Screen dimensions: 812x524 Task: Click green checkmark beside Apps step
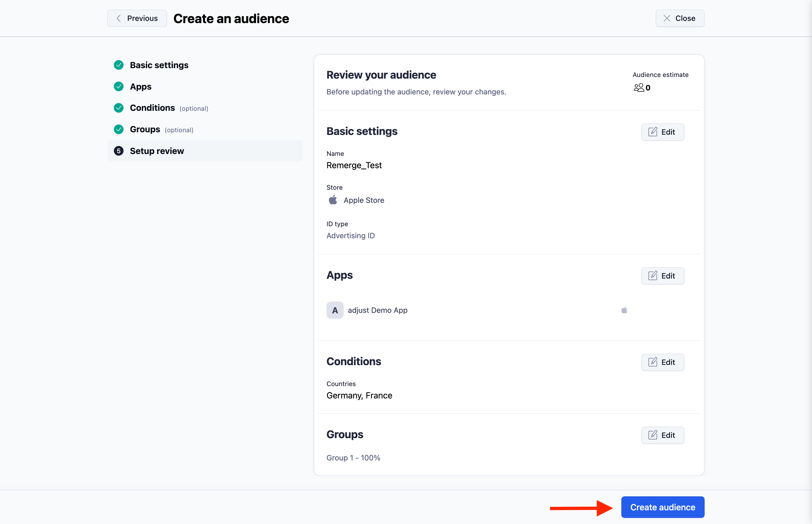(118, 86)
